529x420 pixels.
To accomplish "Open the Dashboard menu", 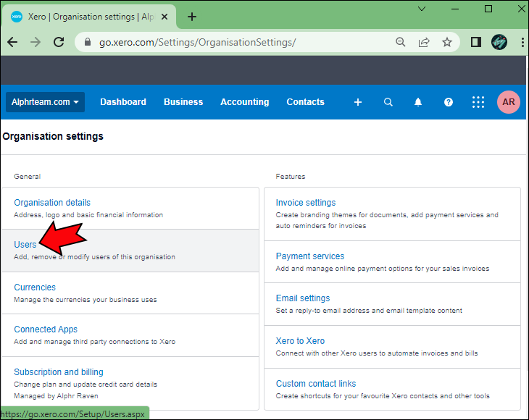I will 123,102.
